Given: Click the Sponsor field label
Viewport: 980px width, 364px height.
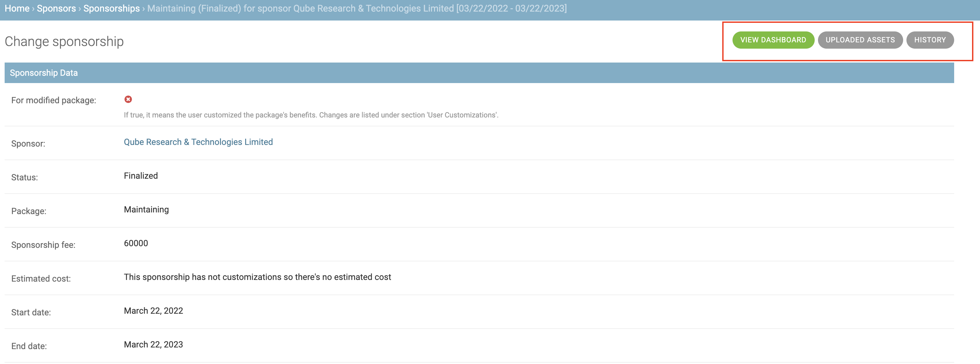Looking at the screenshot, I should coord(28,143).
